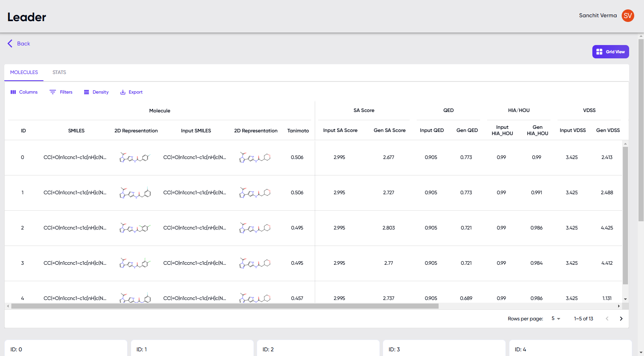This screenshot has height=356, width=644.
Task: Click the page scrollbar down arrow
Action: 641,352
